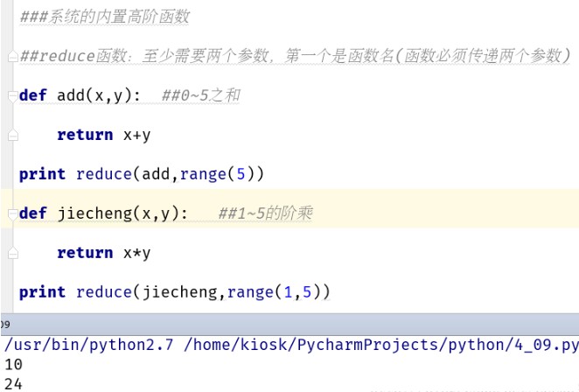Viewport: 579px width, 392px height.
Task: Collapse the add function fold marker
Action: [13, 96]
